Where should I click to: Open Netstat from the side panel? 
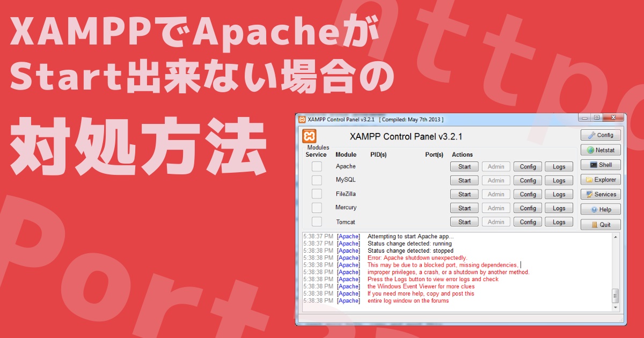601,150
